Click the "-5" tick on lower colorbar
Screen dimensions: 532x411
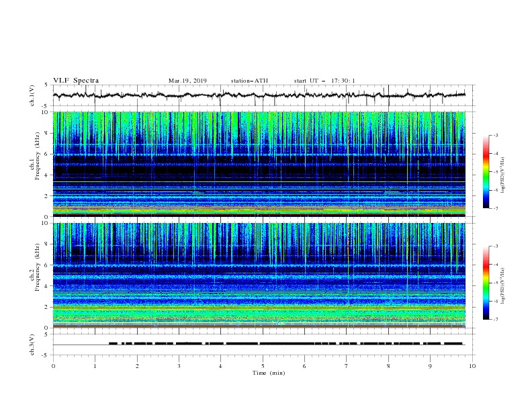pos(495,283)
